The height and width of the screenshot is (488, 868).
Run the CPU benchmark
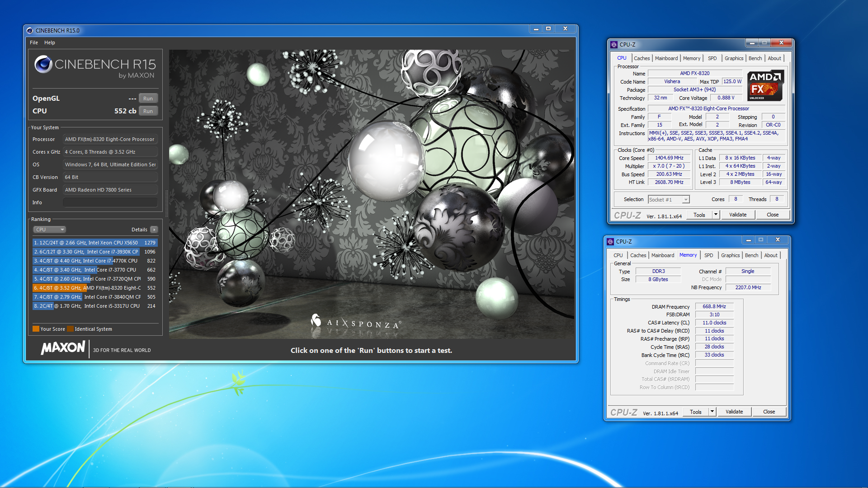(148, 111)
